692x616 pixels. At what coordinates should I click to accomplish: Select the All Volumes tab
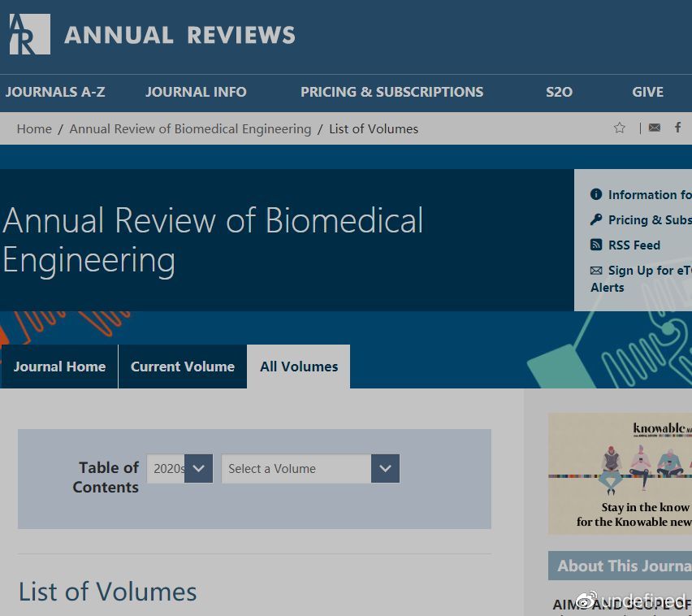299,367
